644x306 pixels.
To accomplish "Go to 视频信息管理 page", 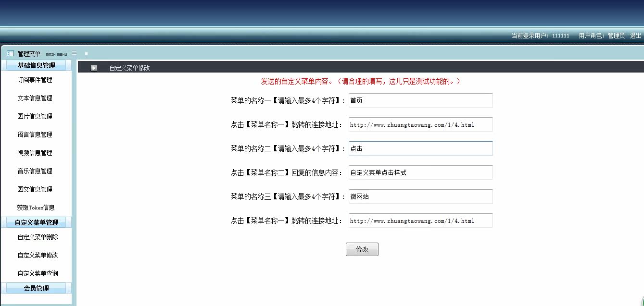I will [x=35, y=153].
